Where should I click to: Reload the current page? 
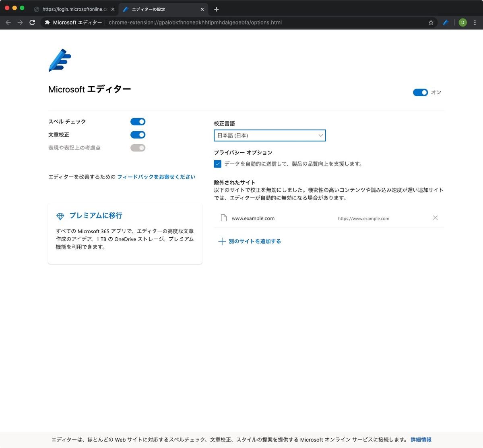click(32, 23)
